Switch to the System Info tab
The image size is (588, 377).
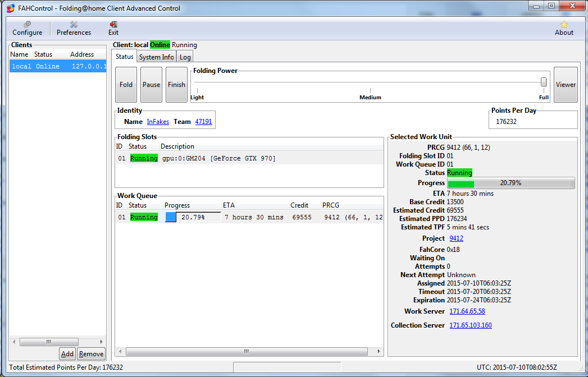pyautogui.click(x=156, y=57)
